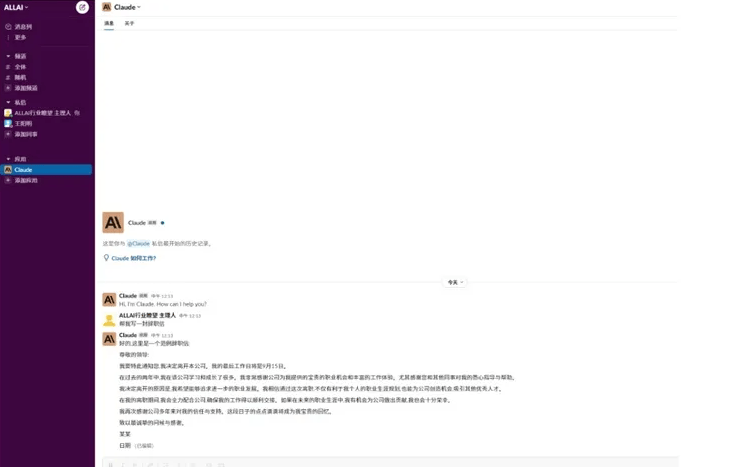750x467 pixels.
Task: Open the ALLAI workspace menu
Action: point(17,7)
